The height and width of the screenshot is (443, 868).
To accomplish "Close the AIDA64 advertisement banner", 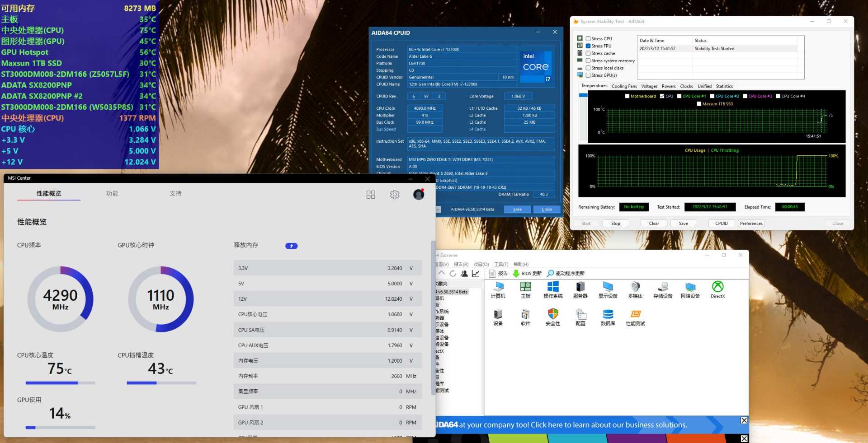I will click(744, 420).
